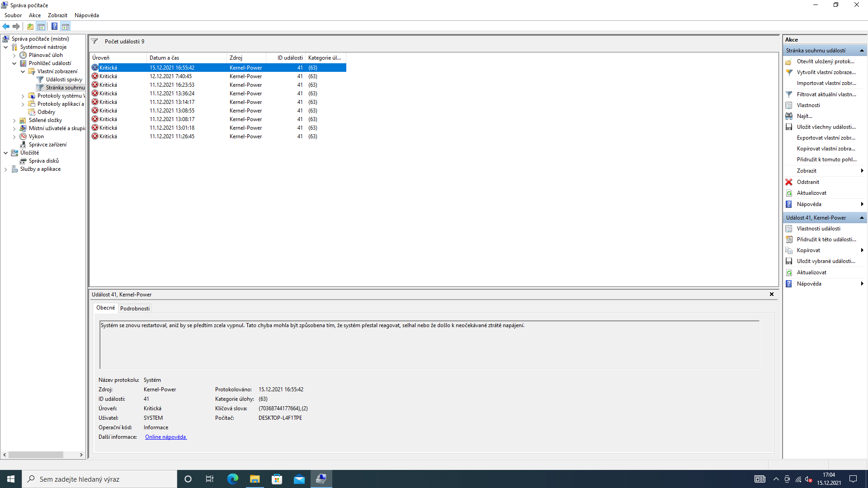This screenshot has width=868, height=488.
Task: Expand Sdílené složky tree node
Action: 14,120
